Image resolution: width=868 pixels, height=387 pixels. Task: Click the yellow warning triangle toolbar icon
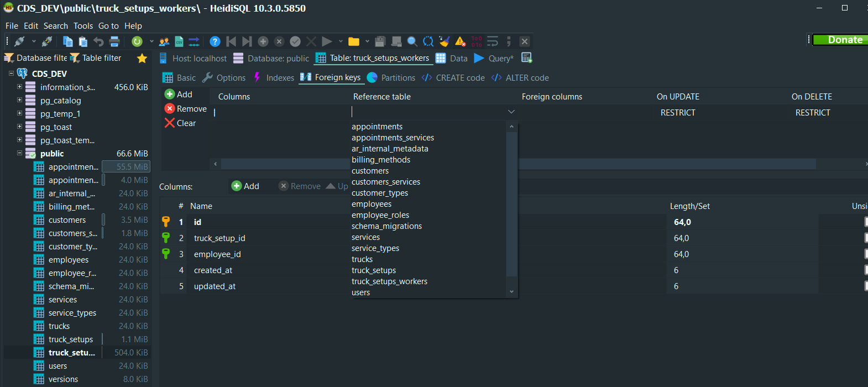point(460,41)
